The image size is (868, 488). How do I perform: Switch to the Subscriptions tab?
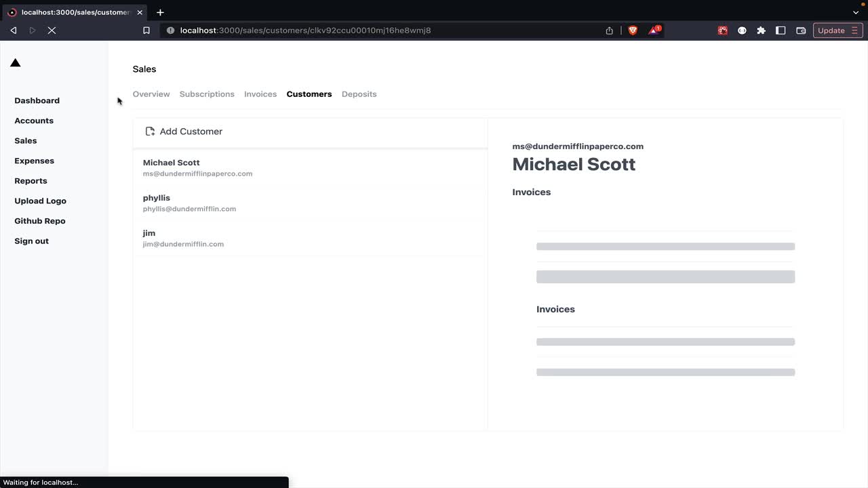pos(207,94)
